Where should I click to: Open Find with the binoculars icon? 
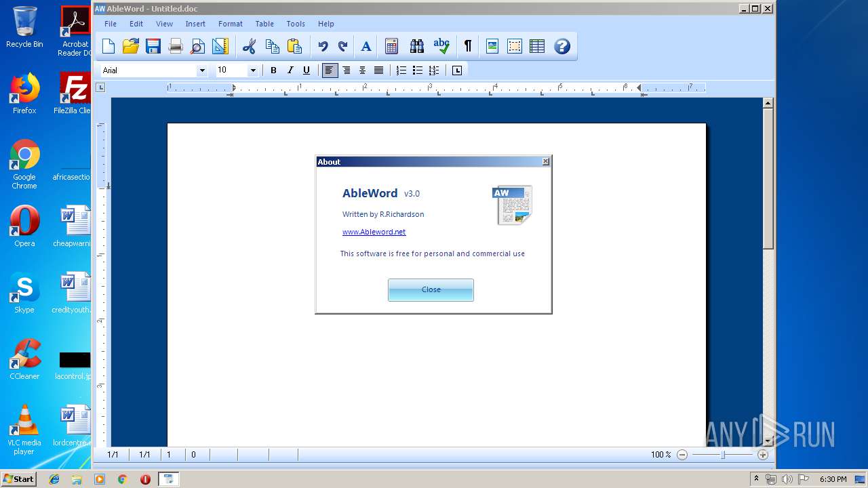(x=417, y=46)
